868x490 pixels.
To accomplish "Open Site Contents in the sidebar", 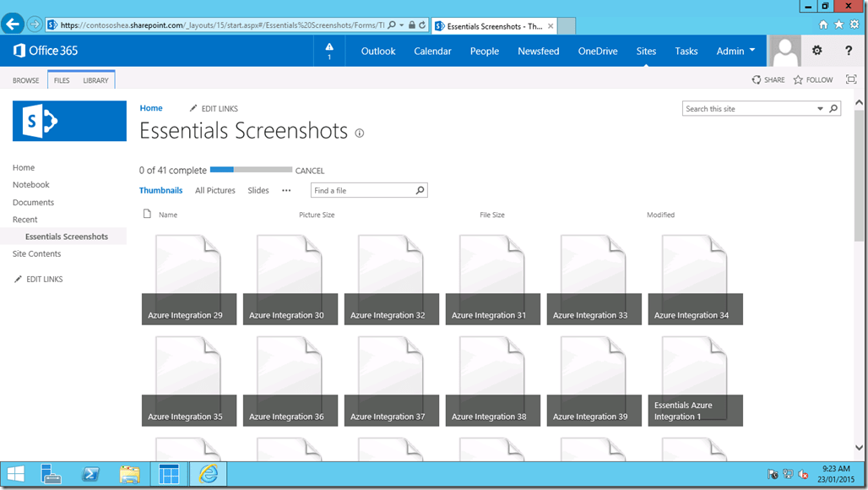I will [39, 253].
